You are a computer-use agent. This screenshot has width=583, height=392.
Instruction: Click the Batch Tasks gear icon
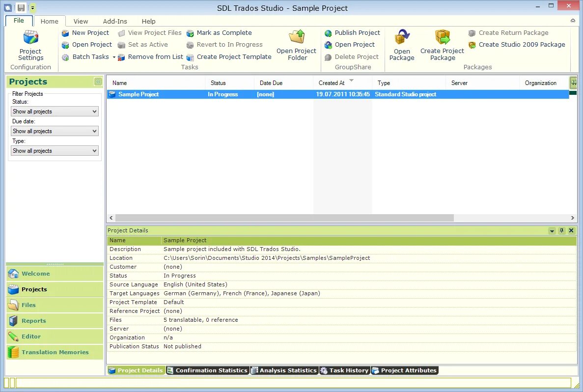[x=65, y=57]
